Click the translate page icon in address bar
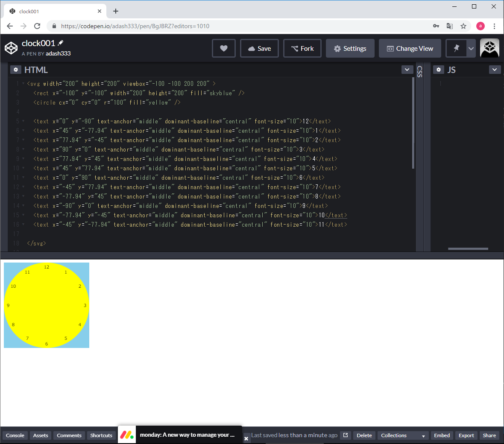 (x=450, y=26)
